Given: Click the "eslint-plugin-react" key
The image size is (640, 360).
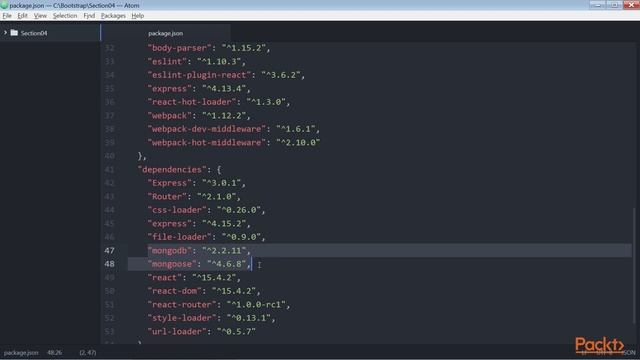Looking at the screenshot, I should click(200, 75).
